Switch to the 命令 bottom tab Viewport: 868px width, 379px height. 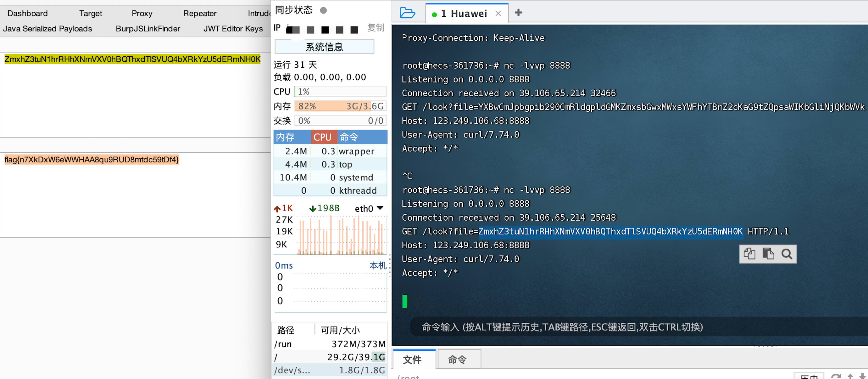(459, 359)
